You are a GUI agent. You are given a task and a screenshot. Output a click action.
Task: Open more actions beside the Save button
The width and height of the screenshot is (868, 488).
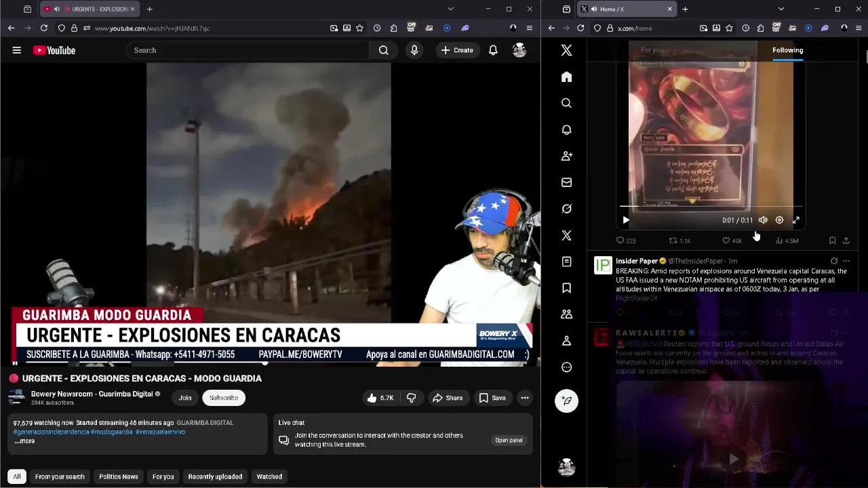[x=525, y=398]
